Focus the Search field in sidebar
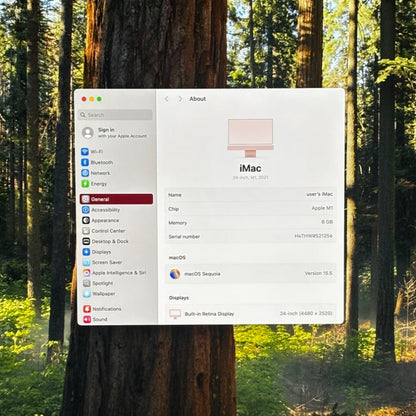This screenshot has height=416, width=416. coord(116,115)
